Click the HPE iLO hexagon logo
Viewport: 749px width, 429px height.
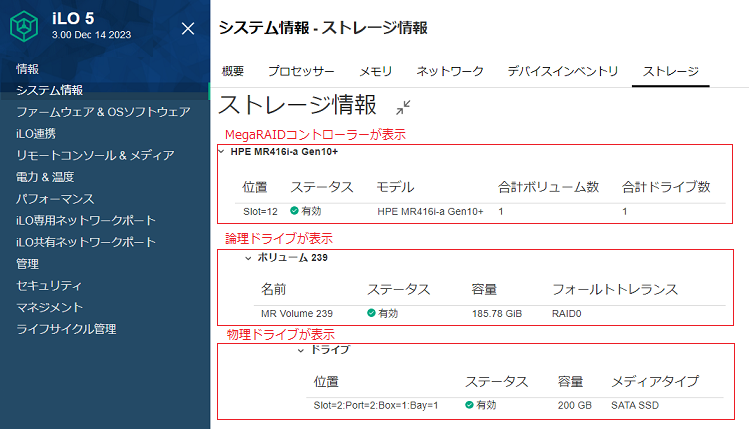point(24,26)
